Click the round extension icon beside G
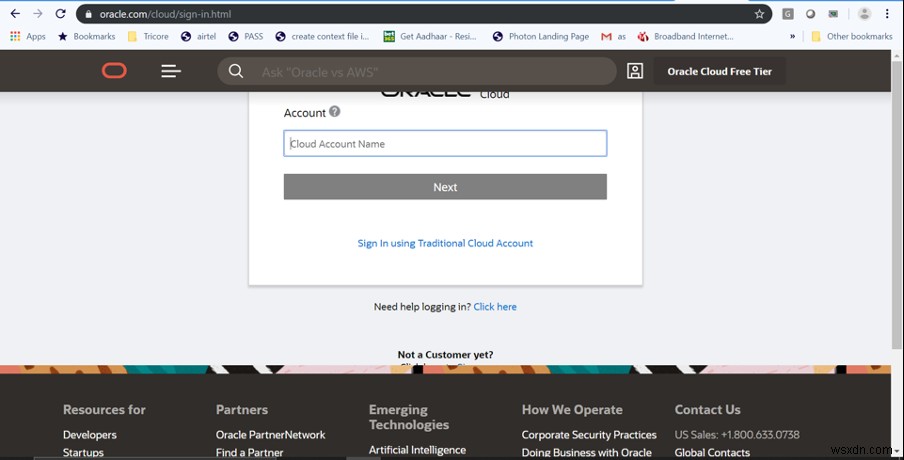Screen dimensions: 904x460 tap(811, 14)
